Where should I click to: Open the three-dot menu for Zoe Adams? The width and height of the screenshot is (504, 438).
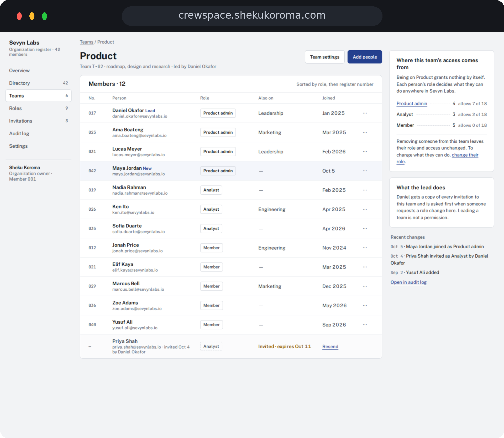point(365,306)
